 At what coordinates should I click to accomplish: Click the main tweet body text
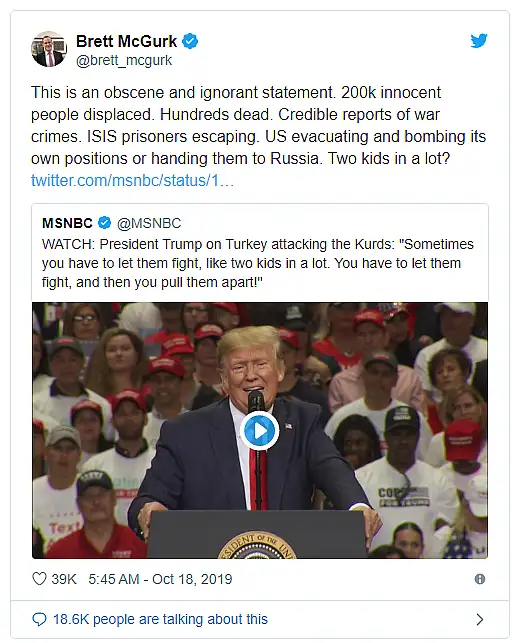pos(258,125)
